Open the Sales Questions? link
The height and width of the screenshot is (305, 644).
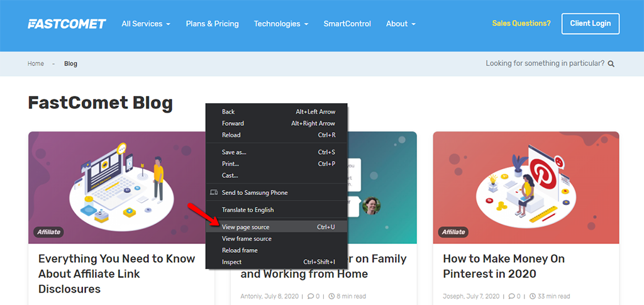pyautogui.click(x=521, y=23)
